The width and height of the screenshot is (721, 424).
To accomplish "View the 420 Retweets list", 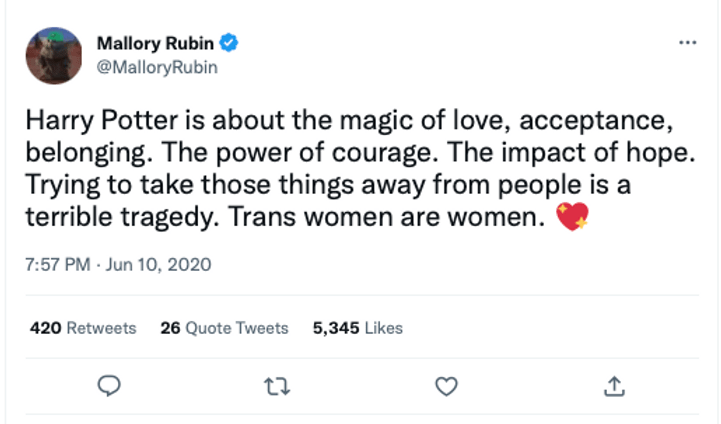I will (x=83, y=328).
